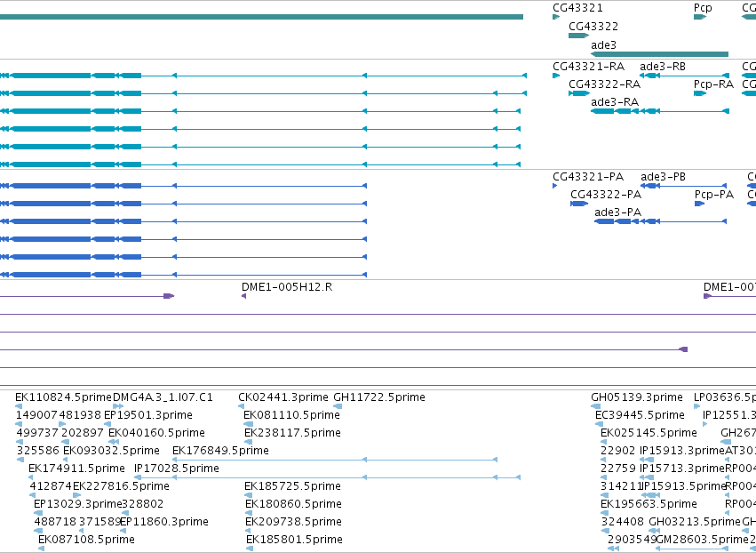The width and height of the screenshot is (756, 553).
Task: Click the Pcp-RA transcript label
Action: pyautogui.click(x=713, y=84)
